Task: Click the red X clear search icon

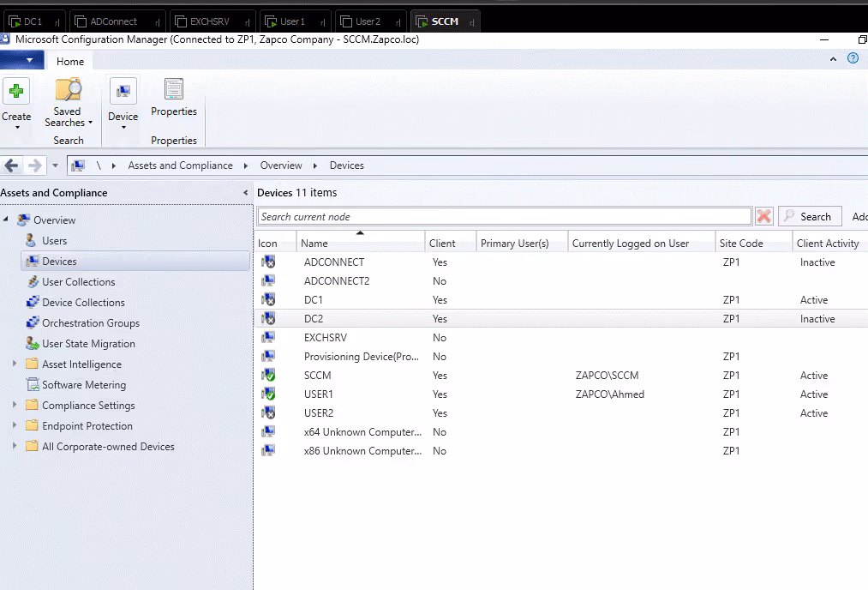Action: 764,217
